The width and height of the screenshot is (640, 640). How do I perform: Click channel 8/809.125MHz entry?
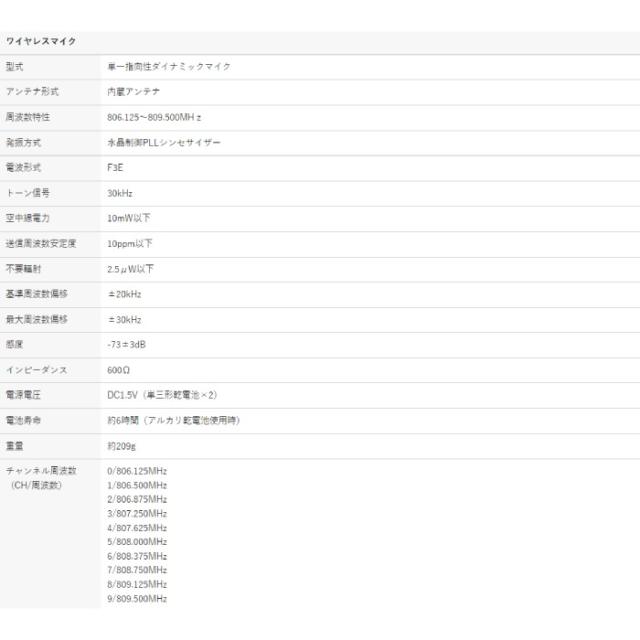(x=137, y=584)
